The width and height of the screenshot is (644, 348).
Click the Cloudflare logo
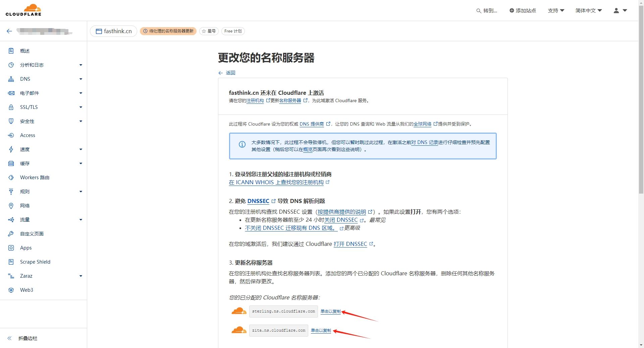click(23, 10)
